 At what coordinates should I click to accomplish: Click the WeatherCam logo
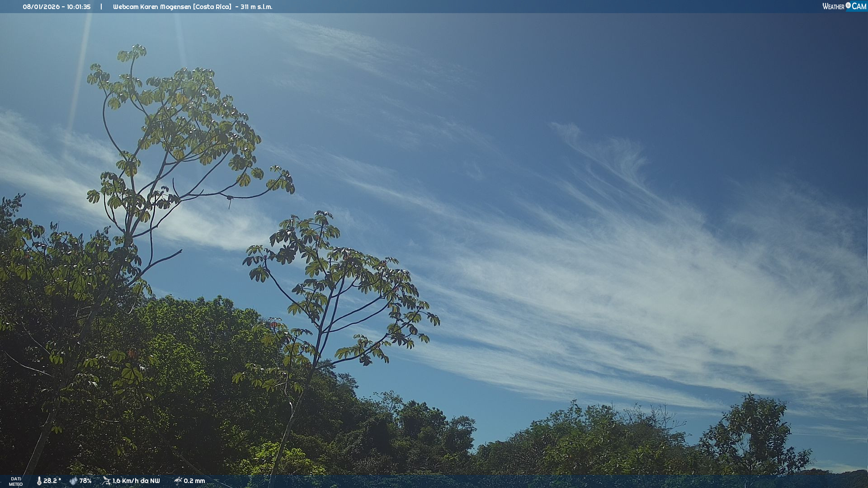pyautogui.click(x=844, y=6)
